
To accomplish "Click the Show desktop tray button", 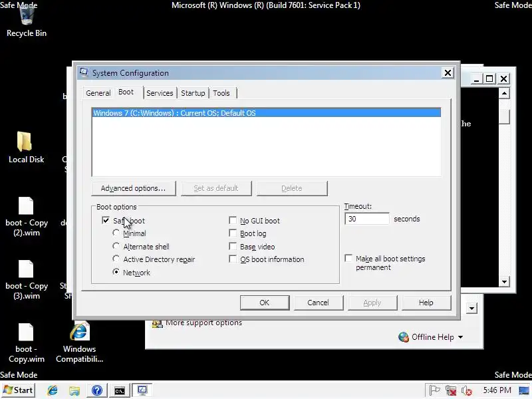I will click(x=524, y=390).
